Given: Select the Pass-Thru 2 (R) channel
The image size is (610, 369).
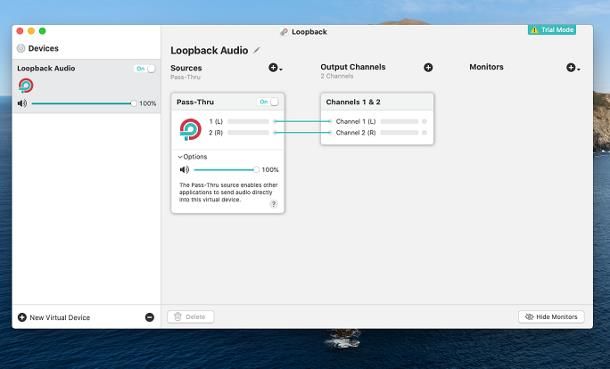Looking at the screenshot, I should pos(216,133).
